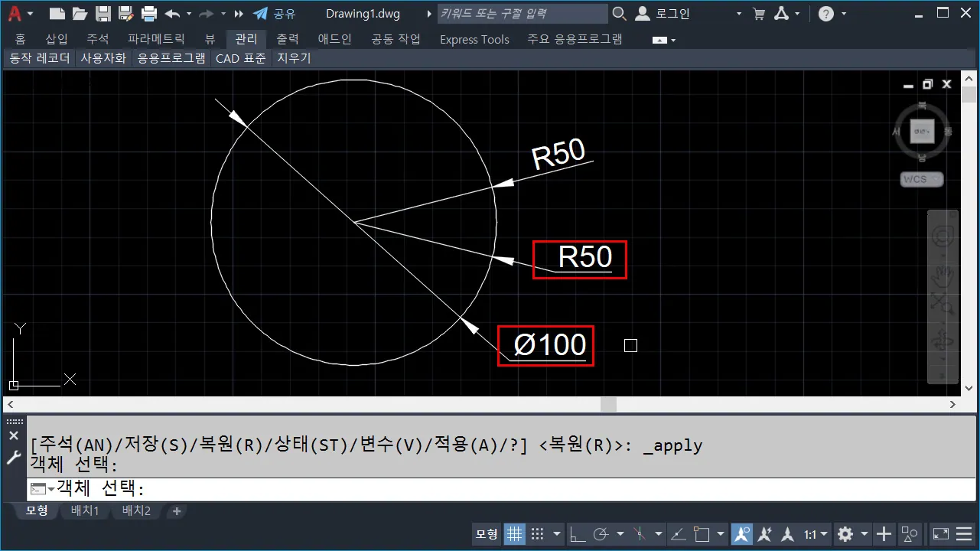Screen dimensions: 980x551
Task: Select the navigation wheel tool
Action: point(943,236)
